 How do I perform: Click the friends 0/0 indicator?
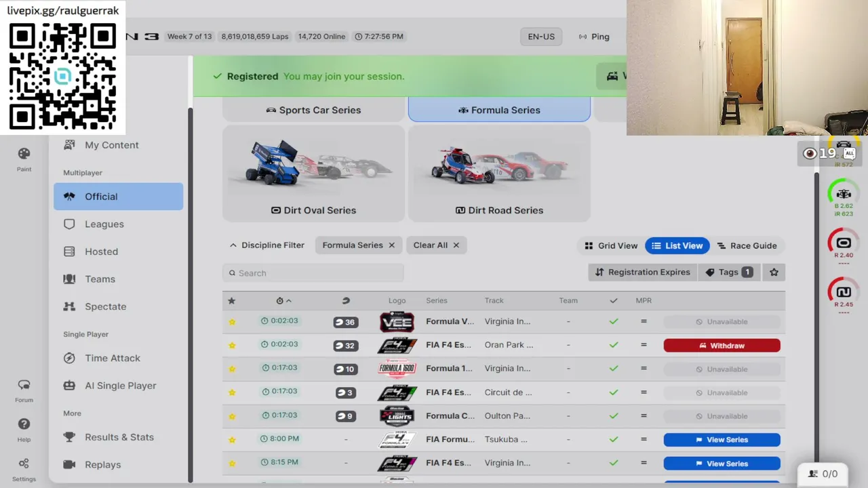[823, 474]
